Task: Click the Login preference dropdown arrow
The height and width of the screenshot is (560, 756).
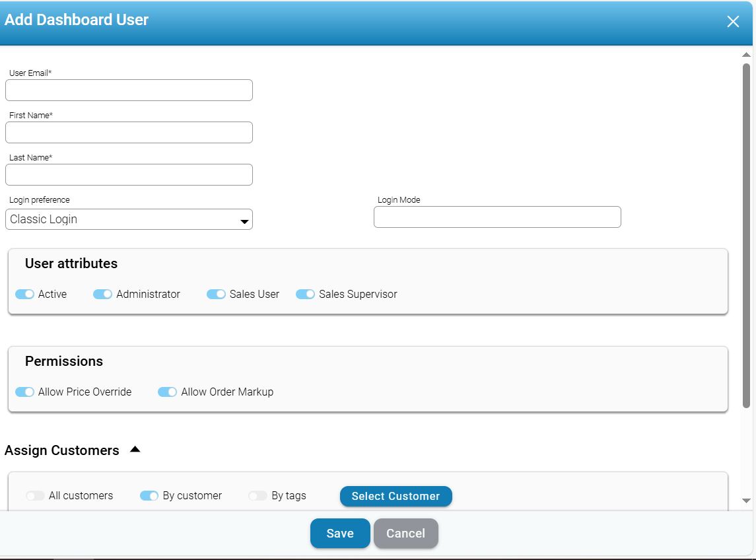Action: [x=244, y=221]
